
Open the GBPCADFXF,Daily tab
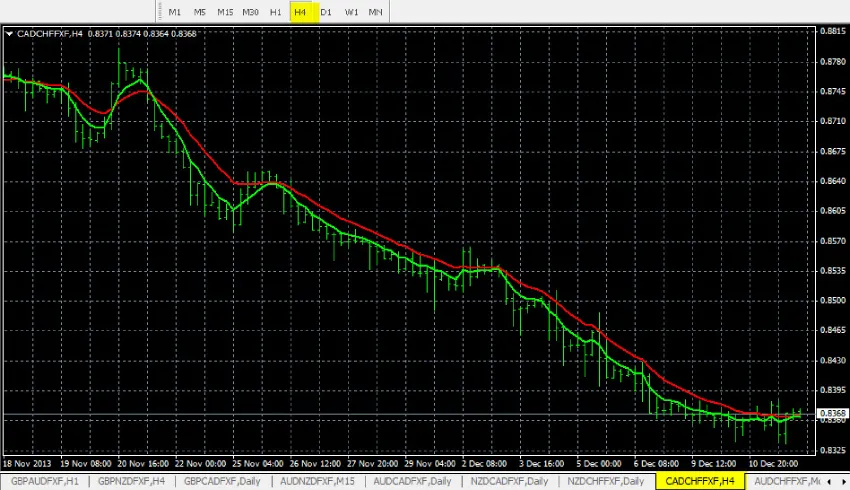(222, 481)
